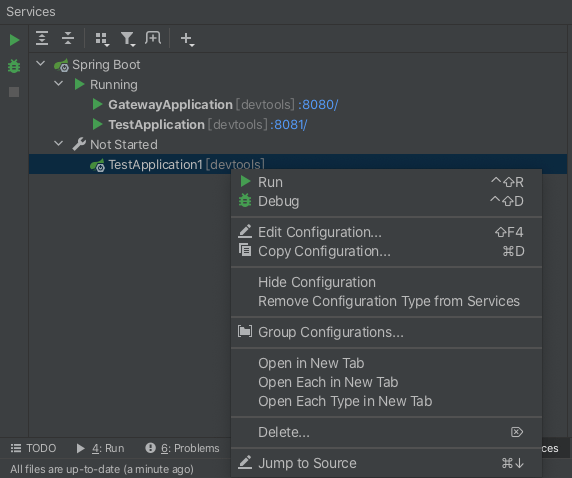The width and height of the screenshot is (572, 478).
Task: Click the Open in New Tab toolbar icon
Action: click(x=153, y=38)
